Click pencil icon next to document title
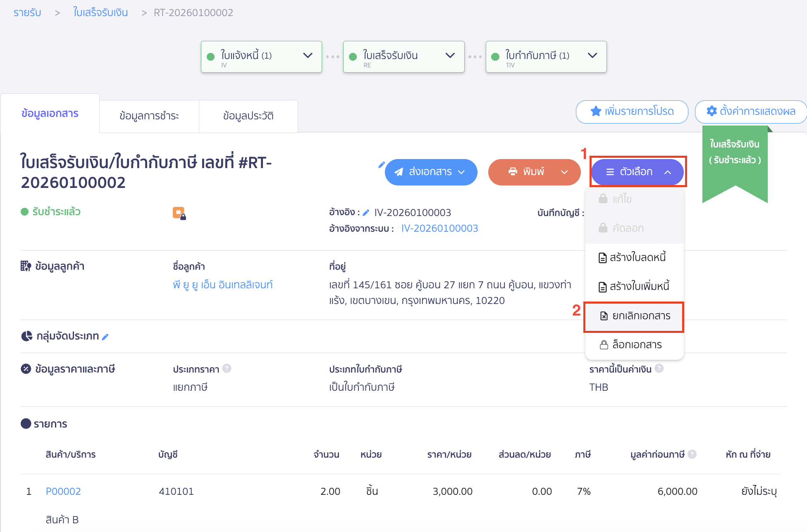 coord(381,165)
